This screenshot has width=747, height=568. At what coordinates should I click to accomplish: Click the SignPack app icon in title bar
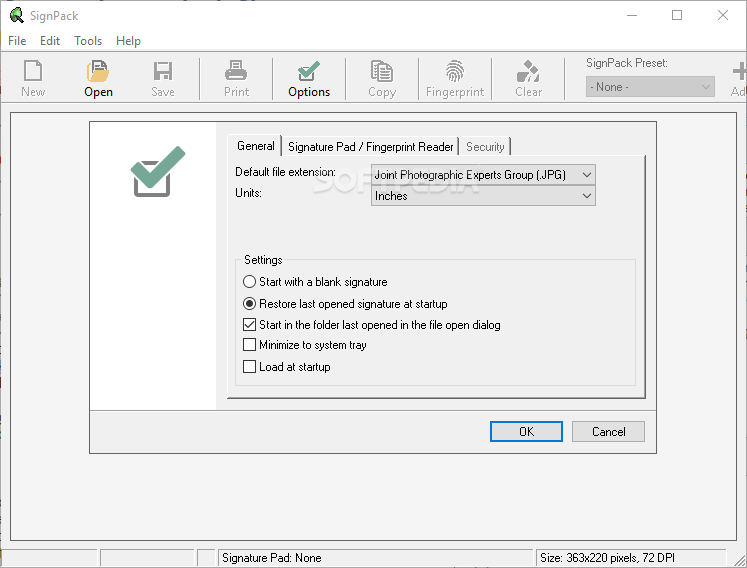[16, 15]
